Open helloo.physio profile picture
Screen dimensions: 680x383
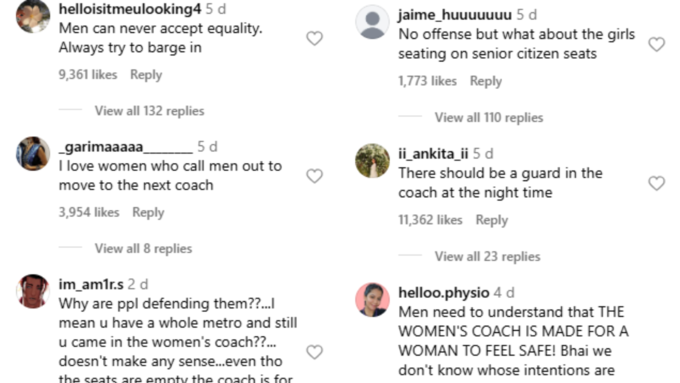[373, 300]
